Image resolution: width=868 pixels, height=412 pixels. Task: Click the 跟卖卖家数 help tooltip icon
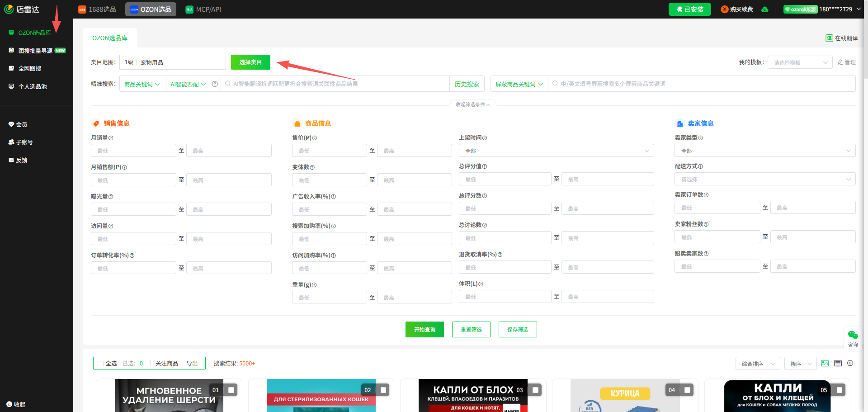click(x=706, y=254)
